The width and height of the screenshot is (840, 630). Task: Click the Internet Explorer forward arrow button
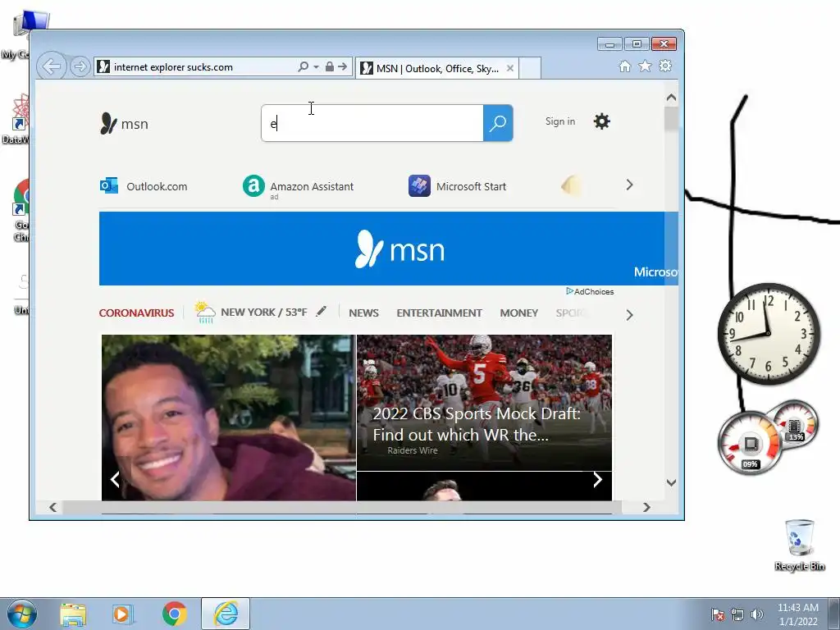coord(80,67)
